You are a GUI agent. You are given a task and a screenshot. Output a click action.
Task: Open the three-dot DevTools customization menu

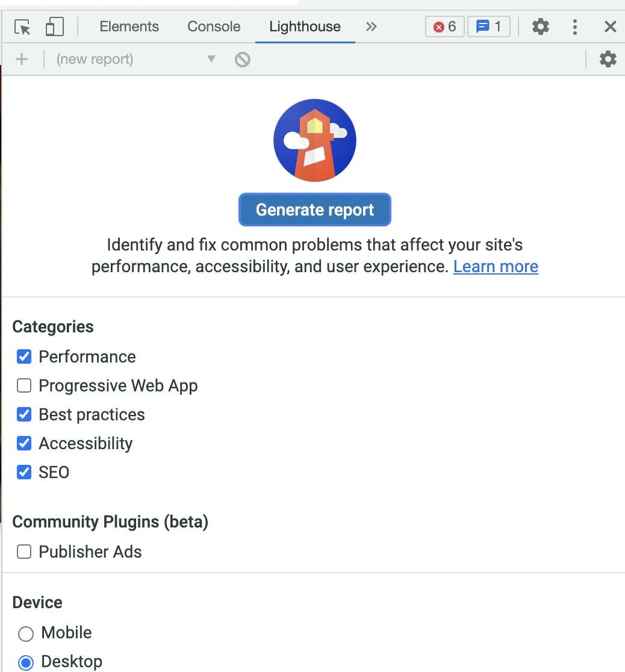[x=575, y=26]
